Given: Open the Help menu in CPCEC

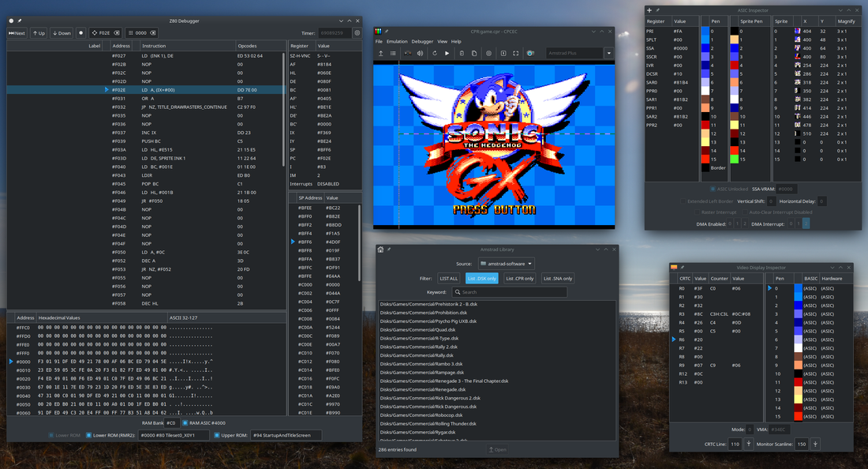Looking at the screenshot, I should pos(456,42).
